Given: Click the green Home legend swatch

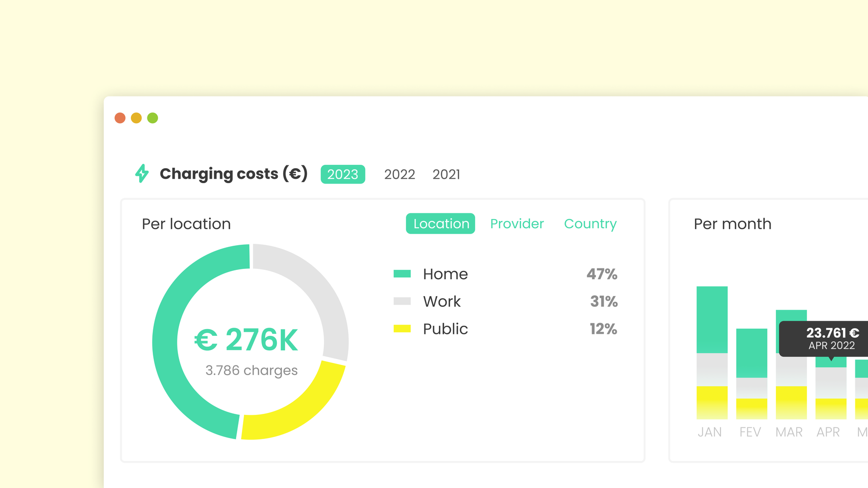Looking at the screenshot, I should [402, 274].
